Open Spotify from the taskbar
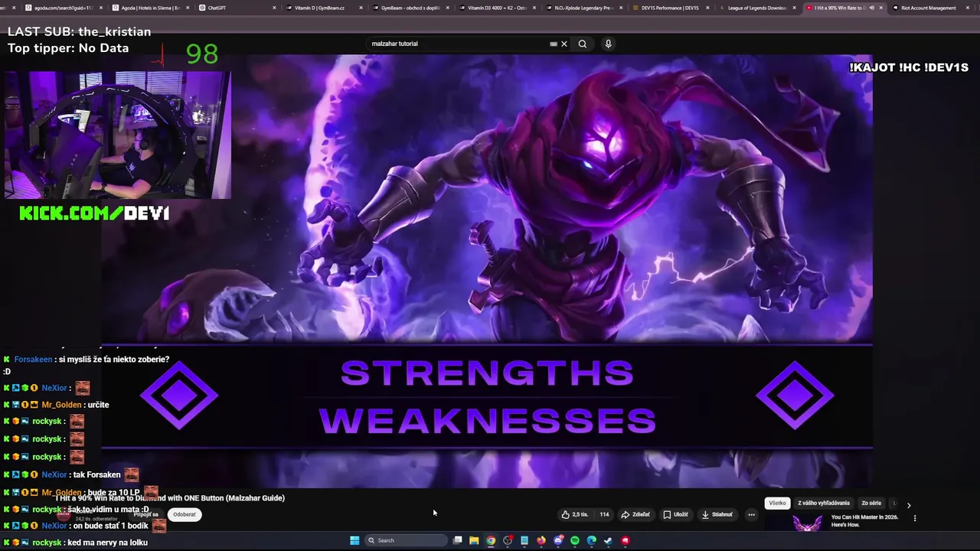This screenshot has width=980, height=551. 575,540
